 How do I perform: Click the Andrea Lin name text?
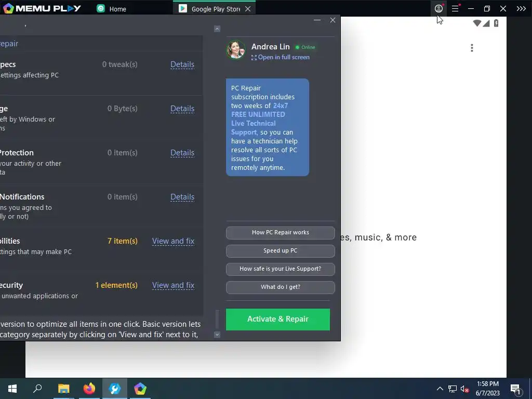coord(270,47)
